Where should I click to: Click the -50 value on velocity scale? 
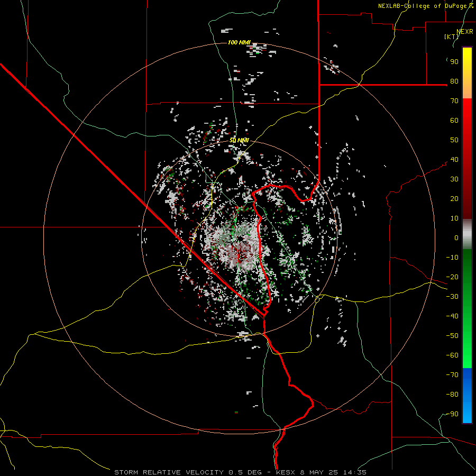(x=452, y=336)
